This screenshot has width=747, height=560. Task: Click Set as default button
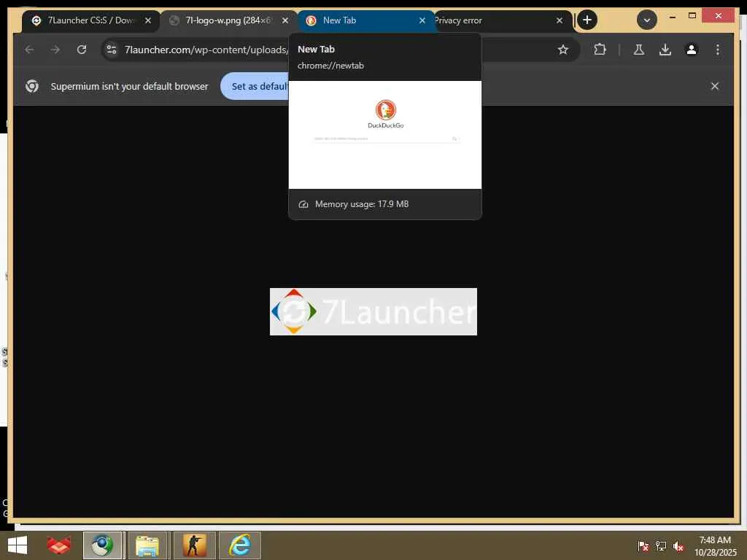point(255,86)
